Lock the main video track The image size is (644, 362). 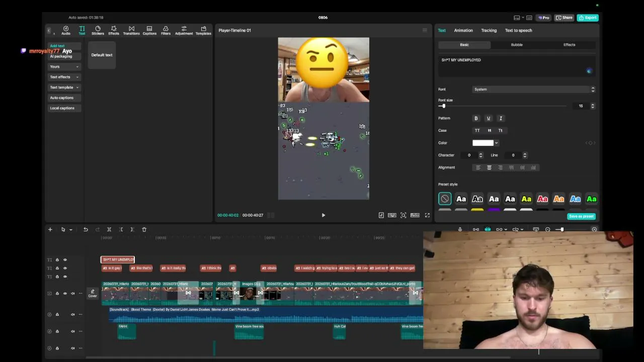(57, 294)
